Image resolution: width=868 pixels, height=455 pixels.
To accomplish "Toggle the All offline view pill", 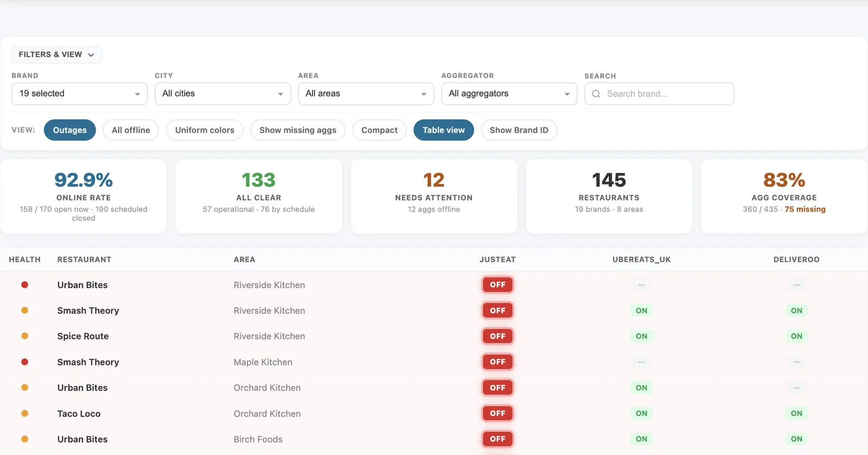I will pyautogui.click(x=131, y=130).
